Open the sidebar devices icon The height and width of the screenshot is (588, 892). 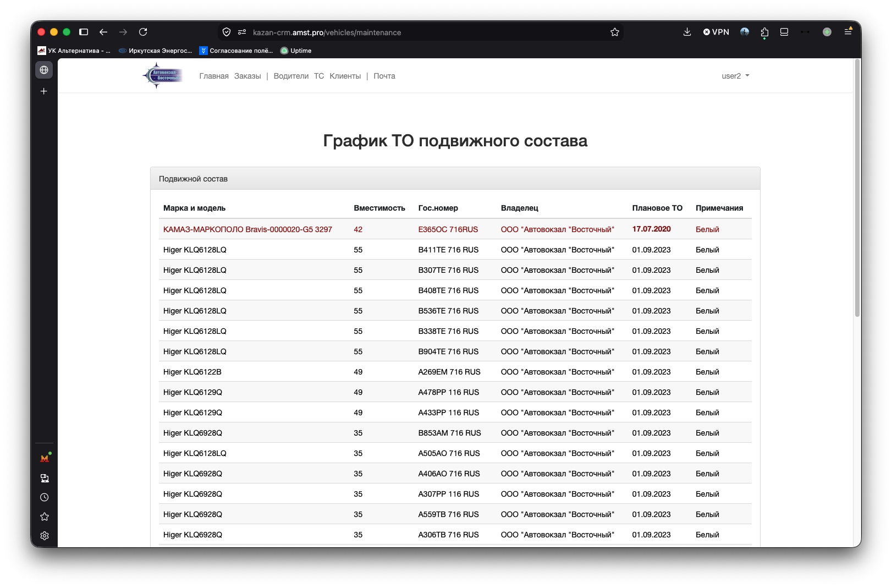45,478
